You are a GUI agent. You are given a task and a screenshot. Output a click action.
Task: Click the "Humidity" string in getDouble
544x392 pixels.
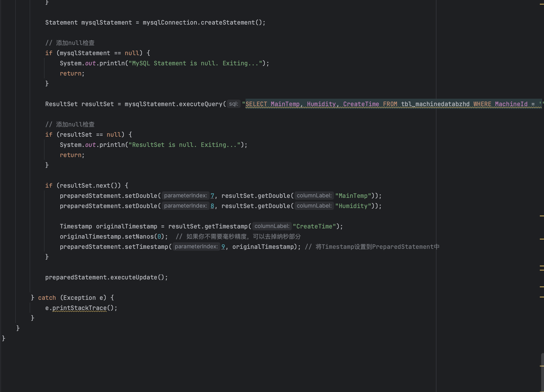coord(353,206)
